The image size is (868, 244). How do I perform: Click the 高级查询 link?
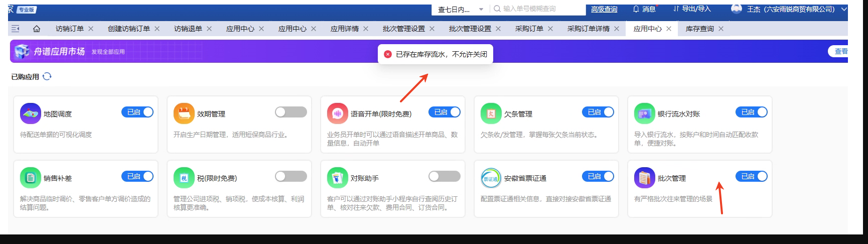click(604, 9)
